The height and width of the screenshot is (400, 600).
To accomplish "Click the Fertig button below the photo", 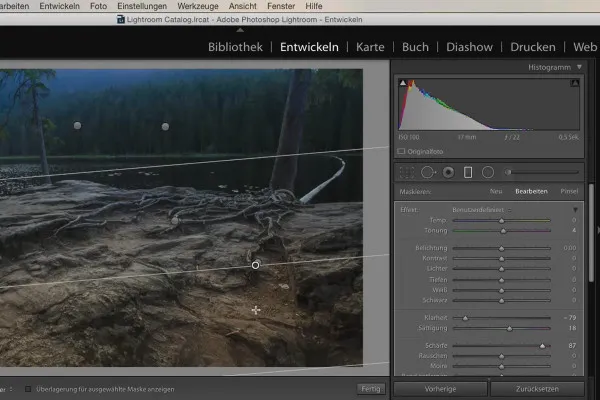I will click(371, 389).
